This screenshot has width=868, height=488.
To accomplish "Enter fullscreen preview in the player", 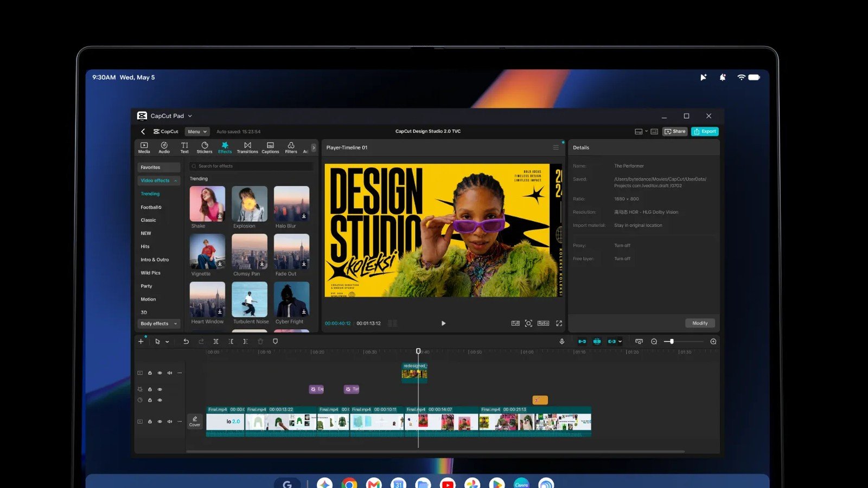I will coord(559,323).
